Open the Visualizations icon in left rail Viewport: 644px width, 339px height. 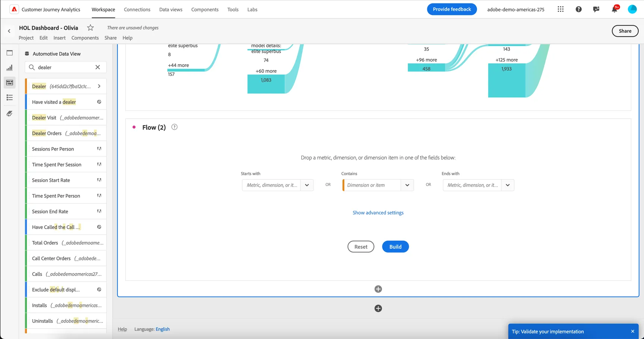(x=10, y=68)
